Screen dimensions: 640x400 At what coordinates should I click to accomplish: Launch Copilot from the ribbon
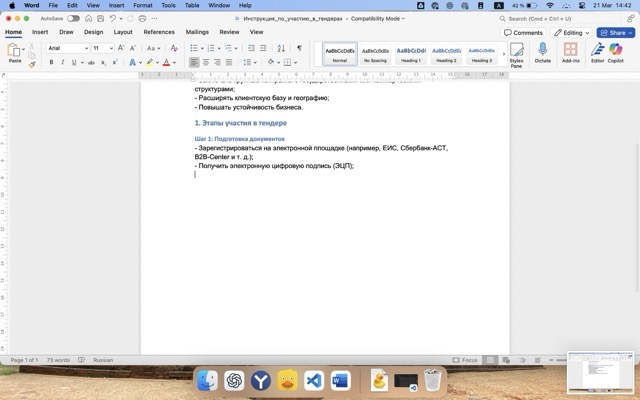[616, 53]
